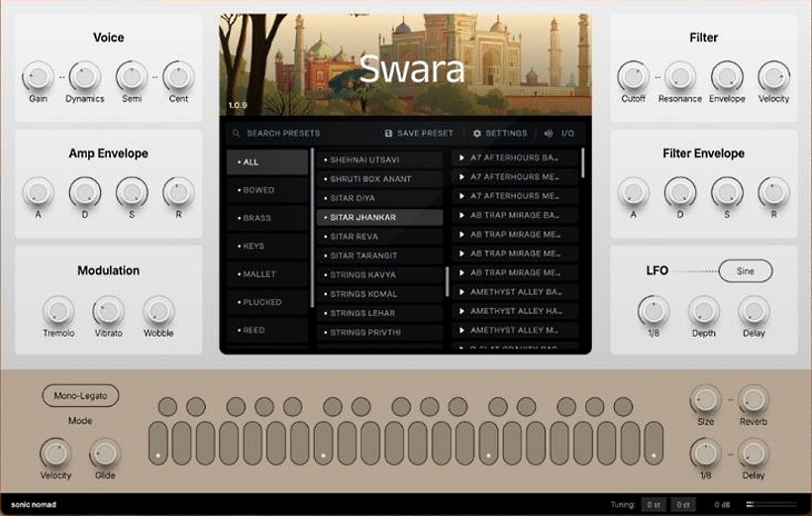Select the REED category
The height and width of the screenshot is (516, 812).
pos(267,330)
